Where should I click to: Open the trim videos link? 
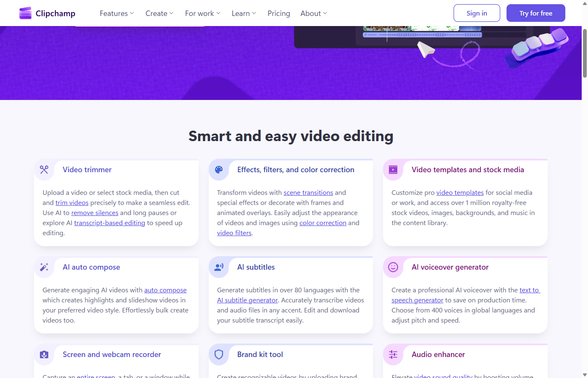(71, 202)
